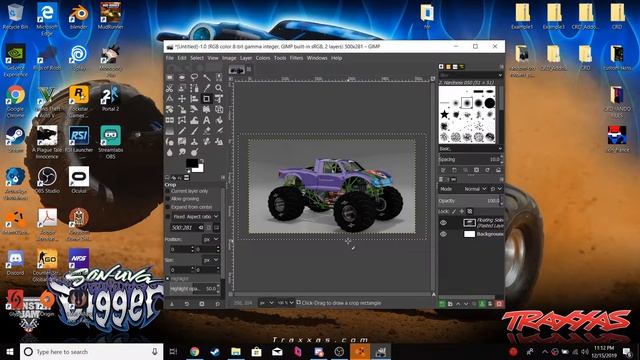Adjust the brush Spacing slider
Viewport: 640px width, 360px height.
pos(470,160)
